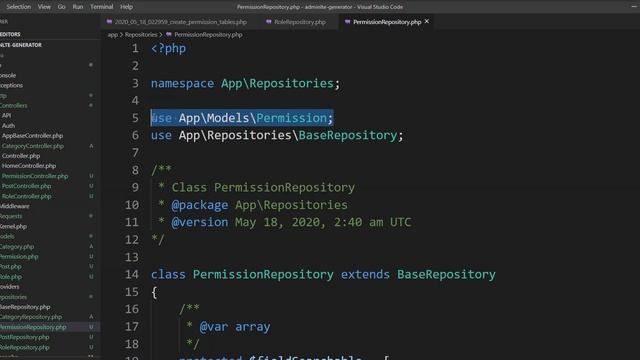Click '@var' tag on line 17
The image size is (640, 360).
click(x=213, y=327)
